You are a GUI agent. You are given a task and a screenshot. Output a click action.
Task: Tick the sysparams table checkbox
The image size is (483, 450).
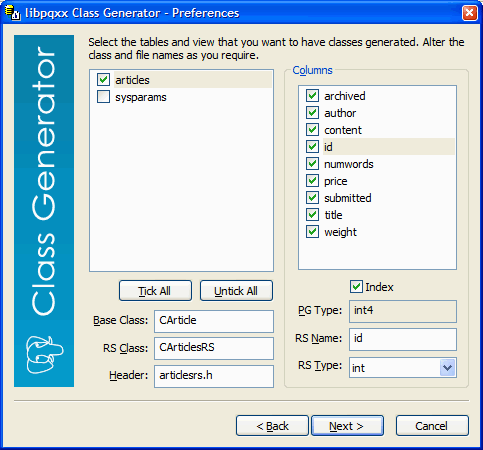click(x=103, y=97)
